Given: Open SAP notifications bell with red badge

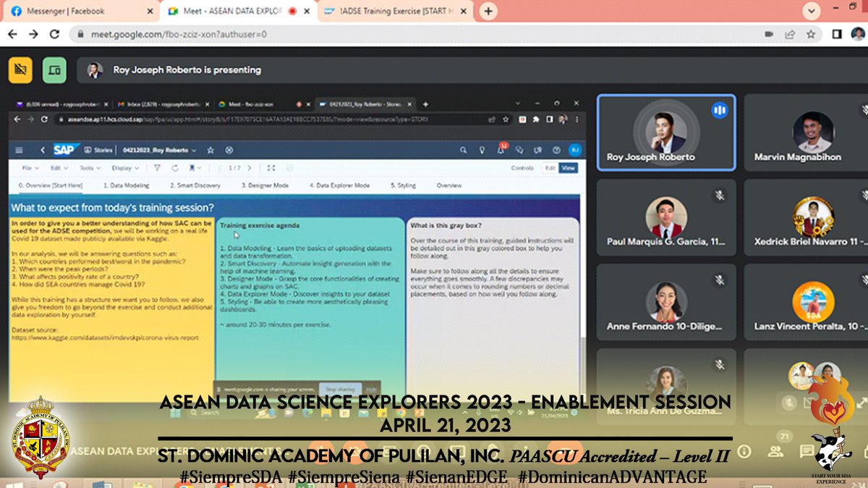Looking at the screenshot, I should point(501,149).
